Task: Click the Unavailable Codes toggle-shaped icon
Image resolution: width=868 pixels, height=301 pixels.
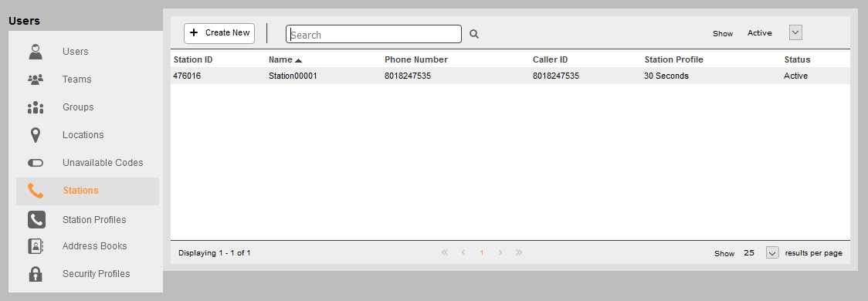Action: click(36, 163)
